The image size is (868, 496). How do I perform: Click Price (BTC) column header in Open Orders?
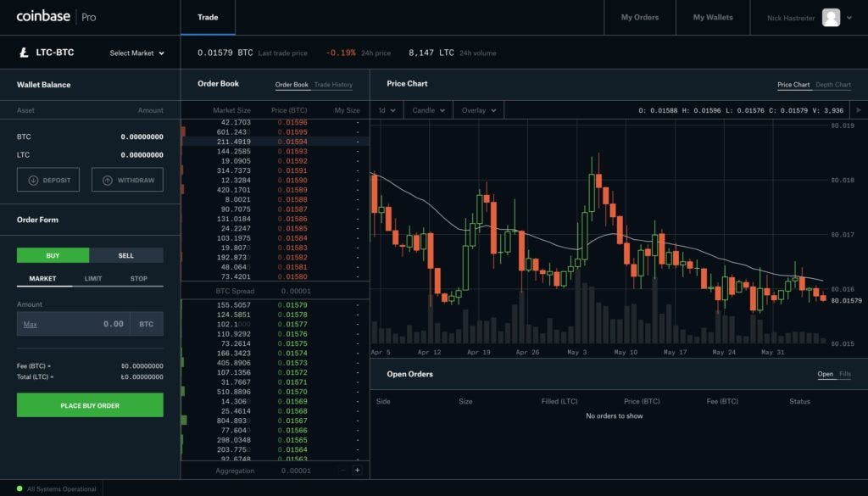(642, 401)
